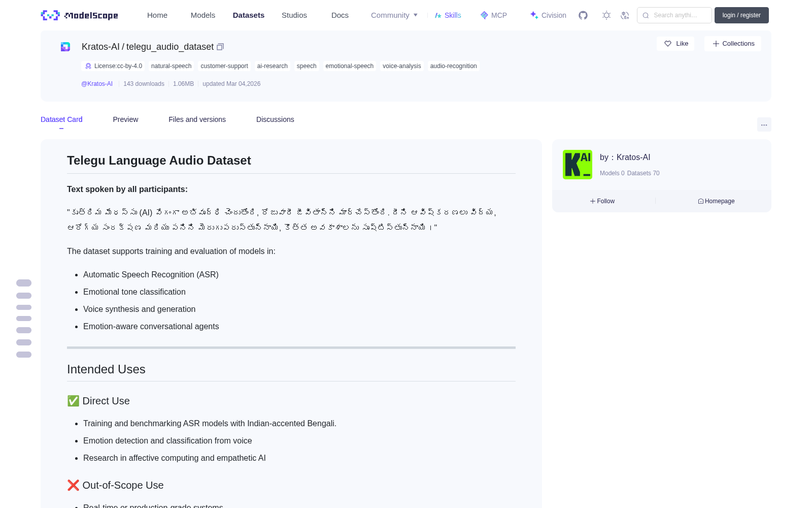Focus the search anything input field
The height and width of the screenshot is (508, 812).
coord(674,15)
